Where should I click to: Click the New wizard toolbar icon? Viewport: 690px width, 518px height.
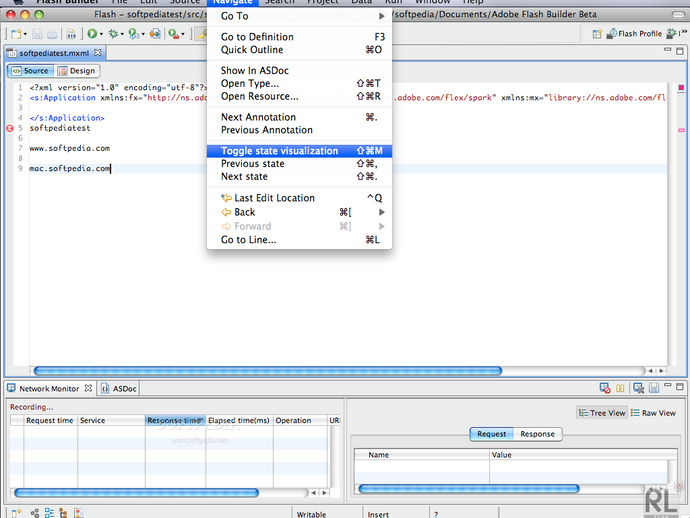pyautogui.click(x=16, y=34)
